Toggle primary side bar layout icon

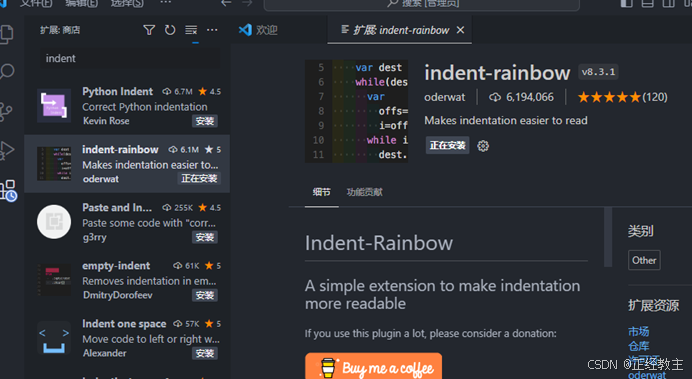(x=626, y=3)
